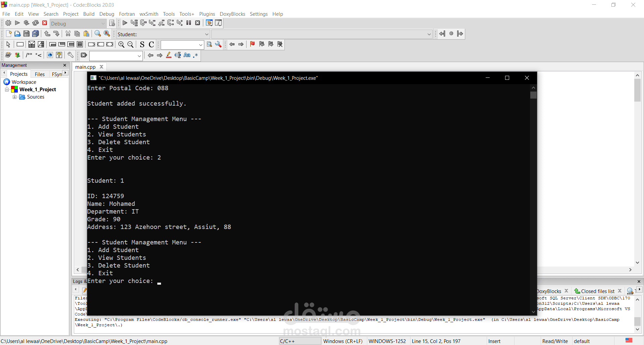Expand the Sources folder node
This screenshot has height=345, width=644.
(14, 97)
